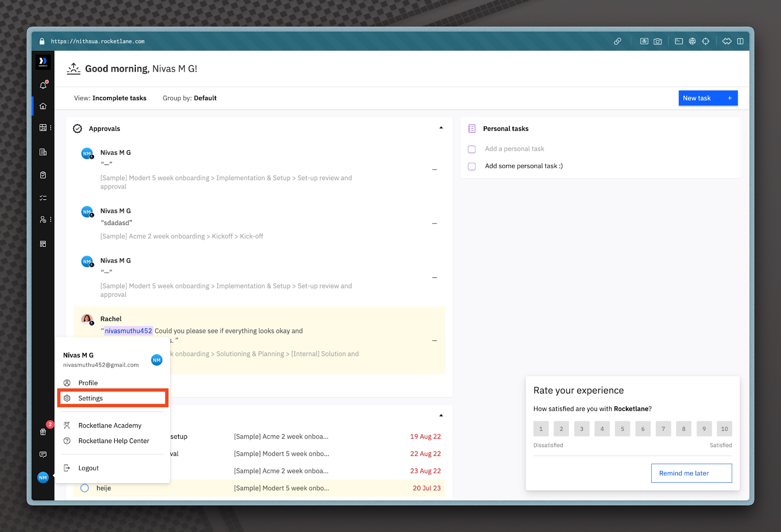Open the accounts building sidebar icon
The height and width of the screenshot is (532, 781).
pyautogui.click(x=43, y=152)
